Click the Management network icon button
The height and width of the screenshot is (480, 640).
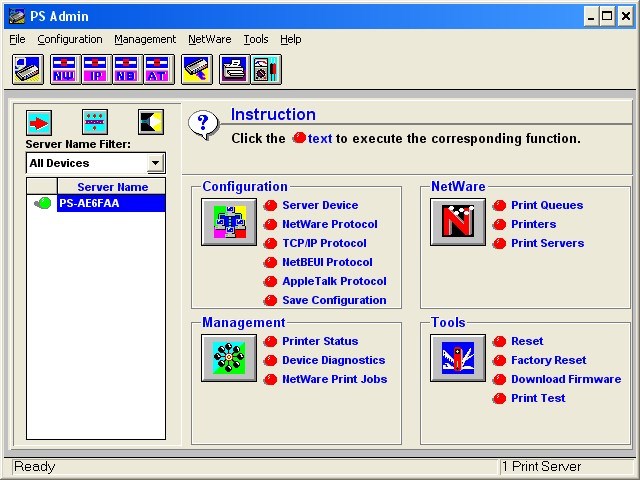coord(229,358)
